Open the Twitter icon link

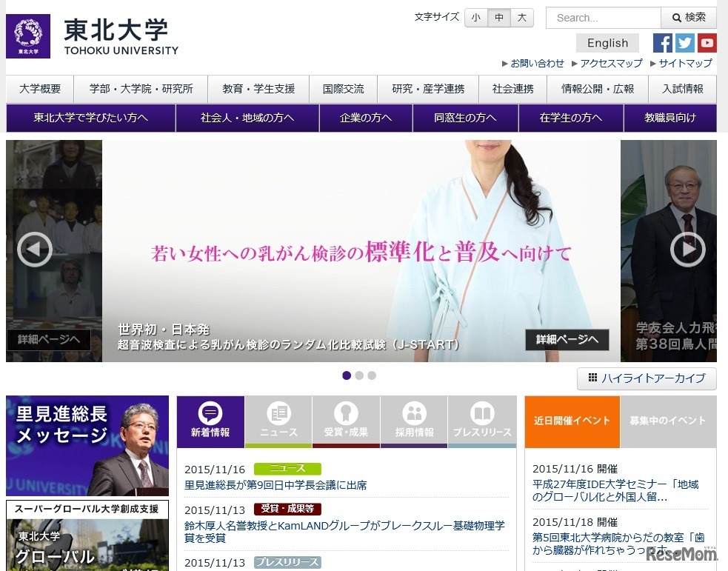(685, 43)
